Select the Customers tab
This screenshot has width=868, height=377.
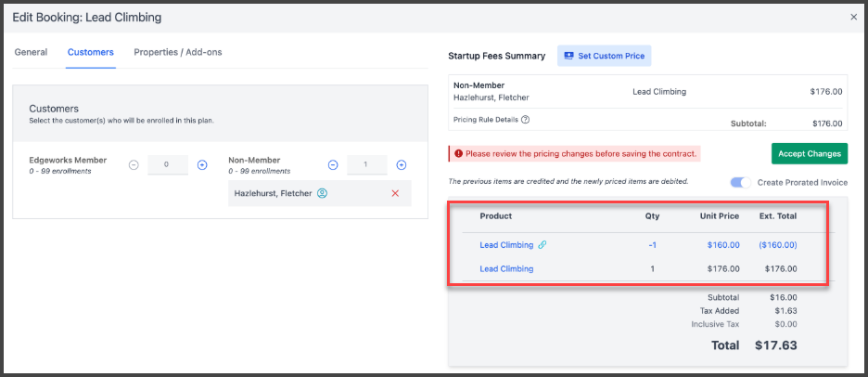pos(91,52)
